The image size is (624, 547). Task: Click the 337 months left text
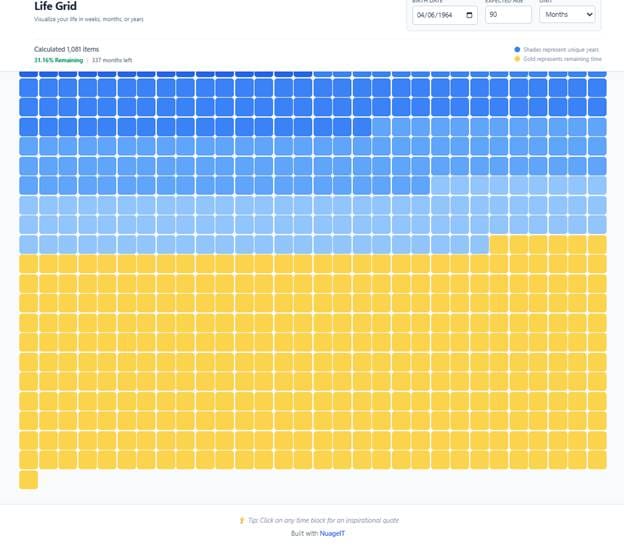[112, 60]
